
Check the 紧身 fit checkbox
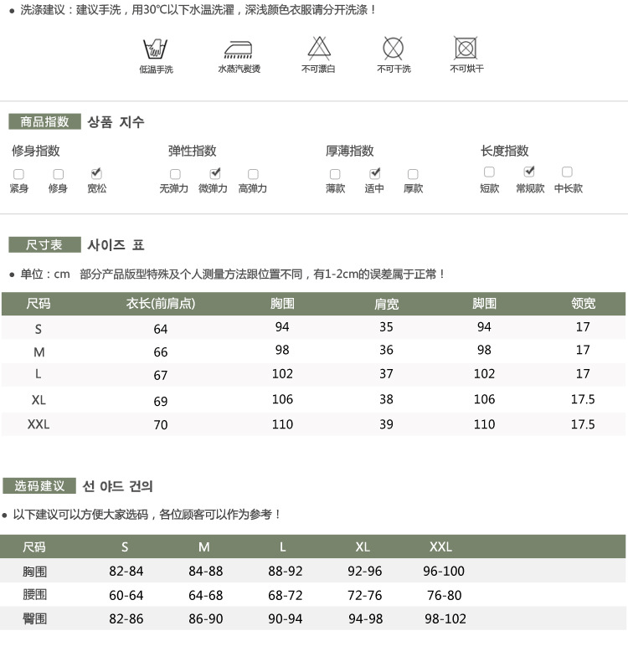[x=18, y=174]
